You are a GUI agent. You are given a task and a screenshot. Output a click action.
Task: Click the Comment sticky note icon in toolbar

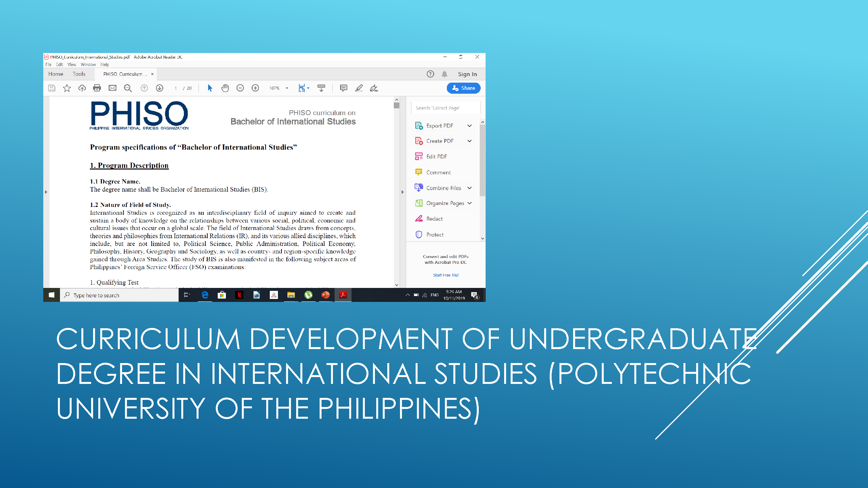coord(343,88)
